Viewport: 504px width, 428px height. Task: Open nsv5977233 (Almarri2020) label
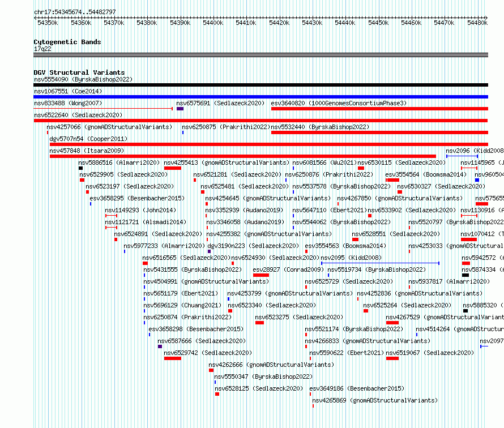click(x=164, y=246)
